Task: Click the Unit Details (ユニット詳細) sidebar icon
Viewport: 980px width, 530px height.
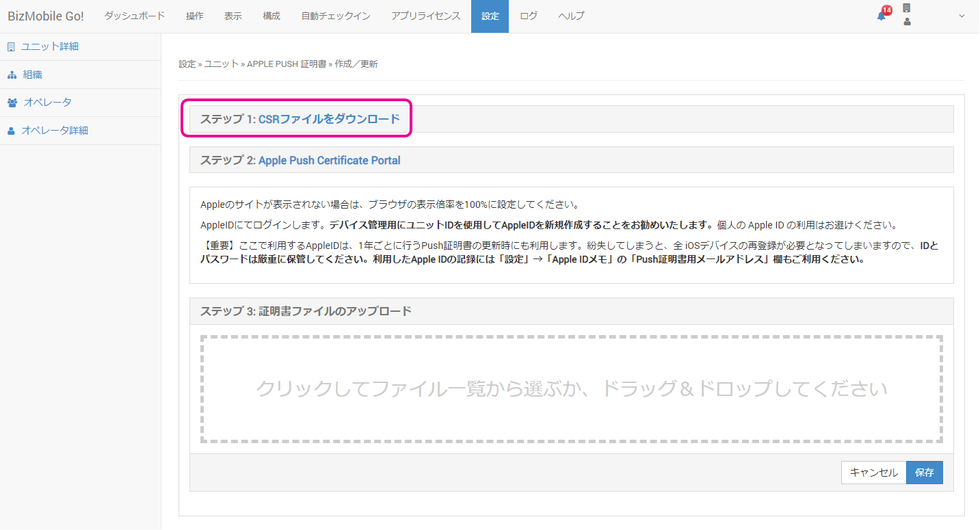Action: coord(11,47)
